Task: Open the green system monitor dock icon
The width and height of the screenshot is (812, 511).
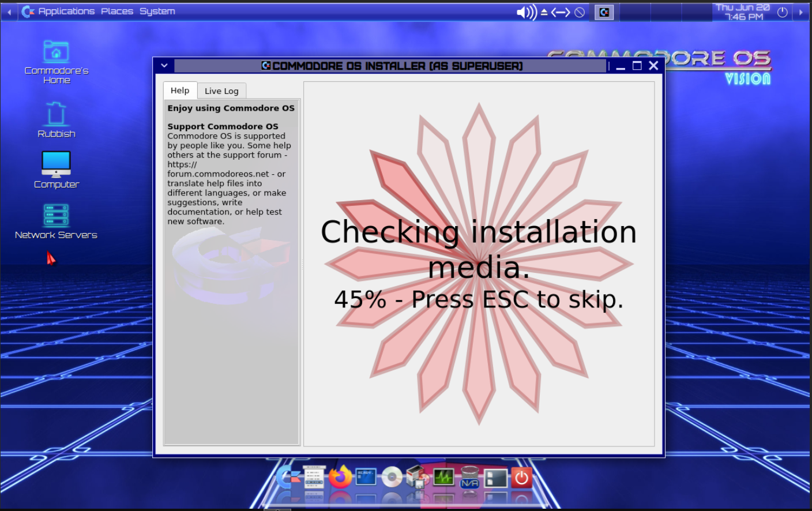Action: (x=443, y=477)
